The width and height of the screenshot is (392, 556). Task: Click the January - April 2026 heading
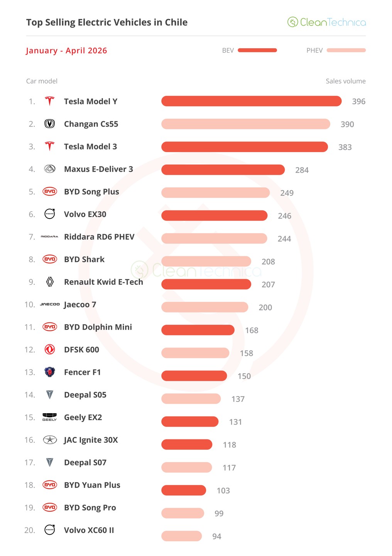point(66,51)
